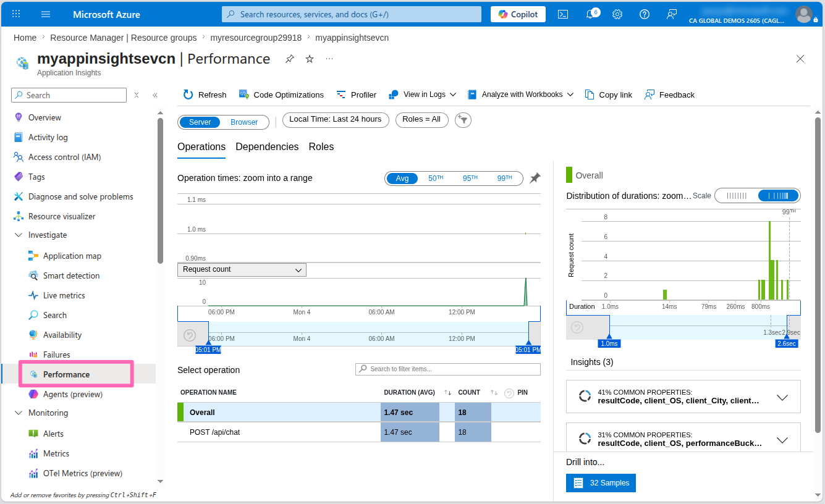Switch to the Roles tab
The height and width of the screenshot is (504, 825).
click(321, 147)
